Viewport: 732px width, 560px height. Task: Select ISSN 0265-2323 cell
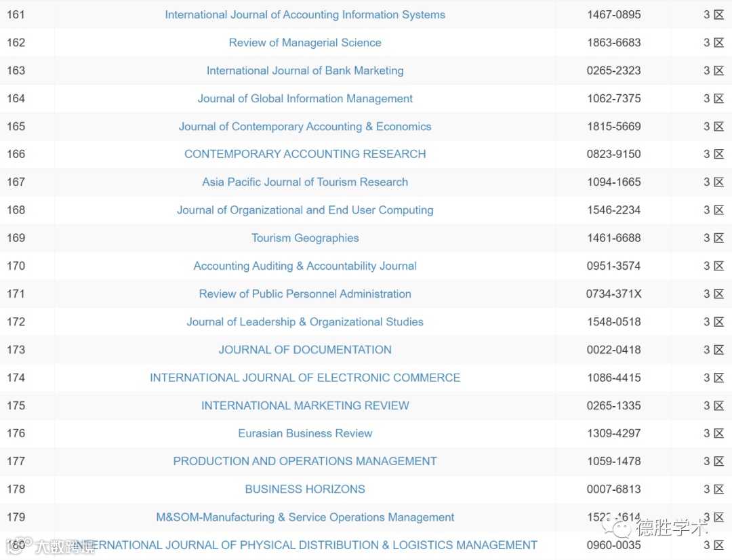pos(614,71)
